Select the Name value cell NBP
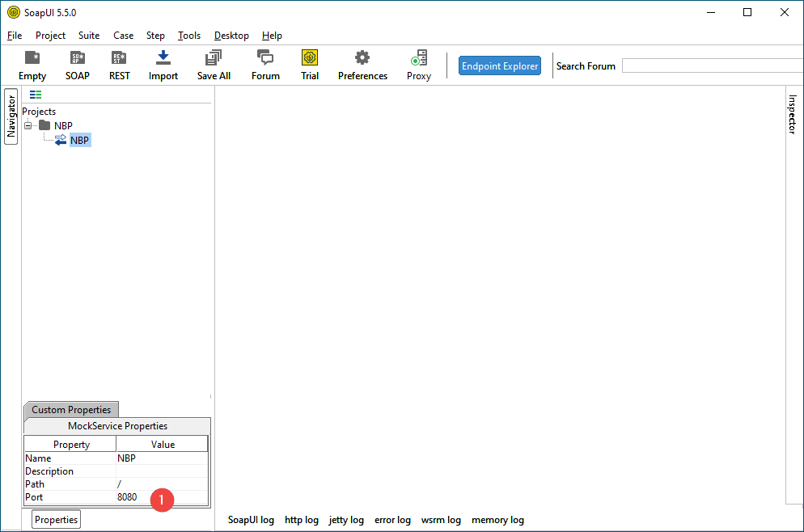Image resolution: width=804 pixels, height=532 pixels. (x=162, y=458)
